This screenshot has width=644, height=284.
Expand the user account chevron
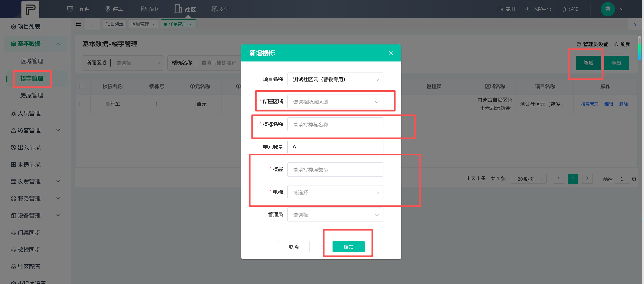[622, 9]
